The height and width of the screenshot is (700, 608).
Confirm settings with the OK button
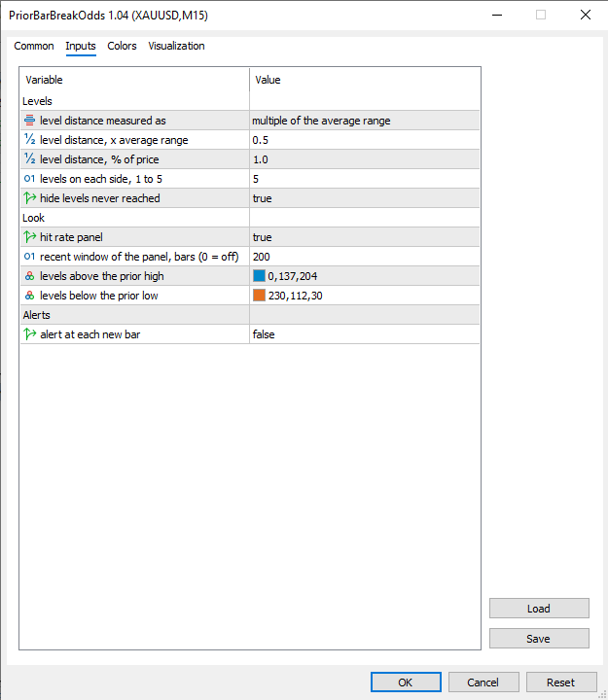point(406,682)
